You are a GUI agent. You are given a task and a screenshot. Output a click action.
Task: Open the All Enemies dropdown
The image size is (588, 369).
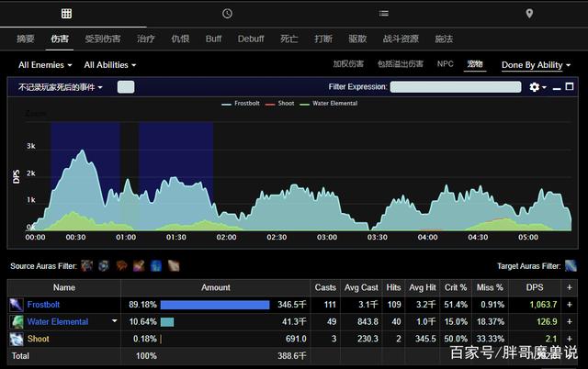(44, 65)
